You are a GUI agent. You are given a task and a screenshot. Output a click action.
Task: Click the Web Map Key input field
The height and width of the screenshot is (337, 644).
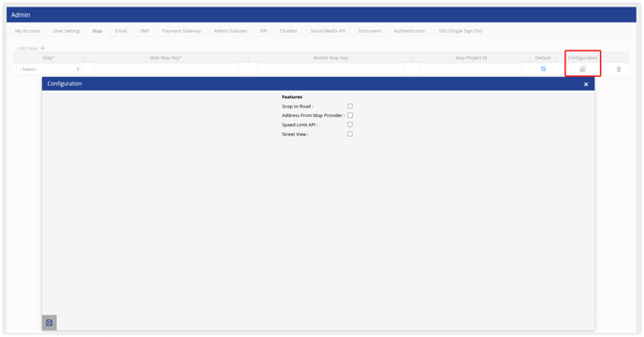coord(166,69)
